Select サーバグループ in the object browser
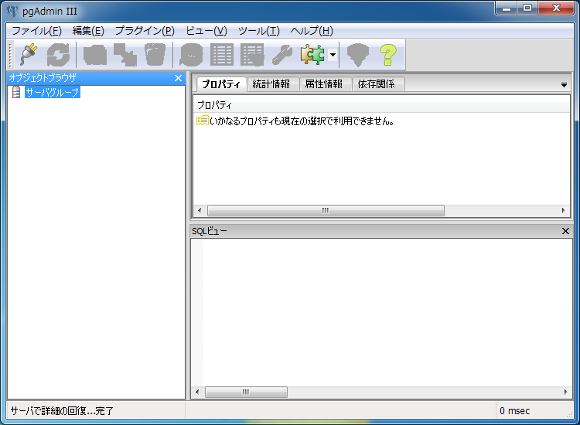 click(52, 92)
